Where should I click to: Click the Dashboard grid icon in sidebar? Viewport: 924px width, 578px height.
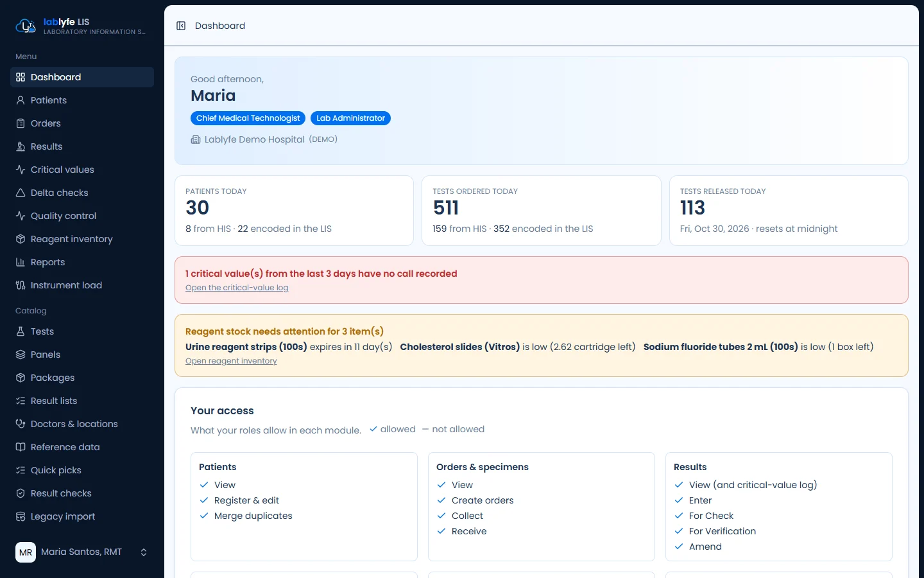click(21, 77)
